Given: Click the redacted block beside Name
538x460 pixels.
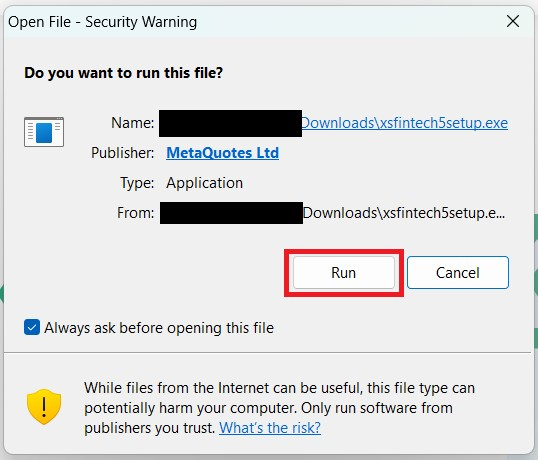Looking at the screenshot, I should coord(230,123).
